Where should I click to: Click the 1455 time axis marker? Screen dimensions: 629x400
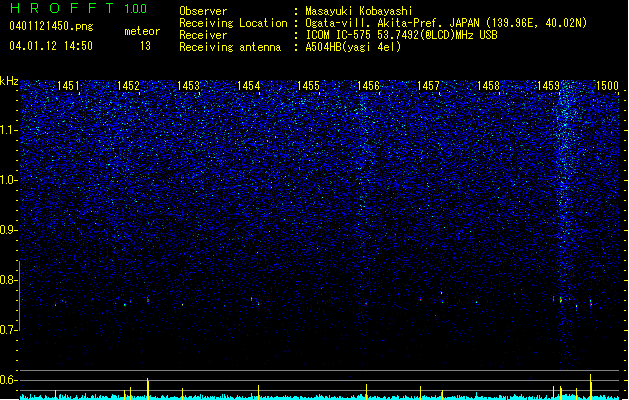(308, 86)
